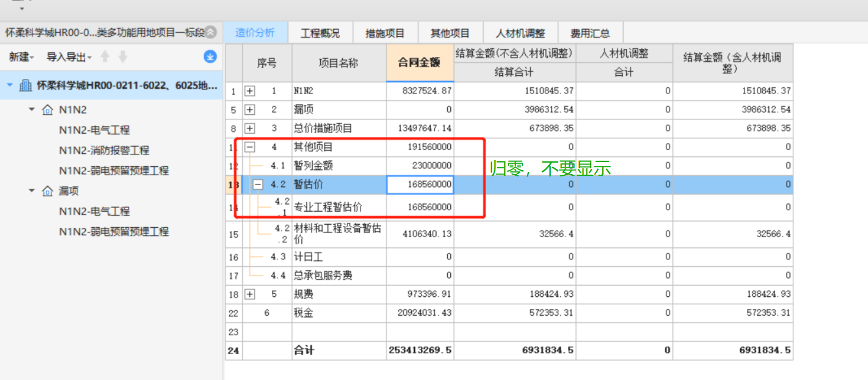Click the house icon beside N1N2
Viewport: 868px width, 380px height.
click(x=47, y=109)
